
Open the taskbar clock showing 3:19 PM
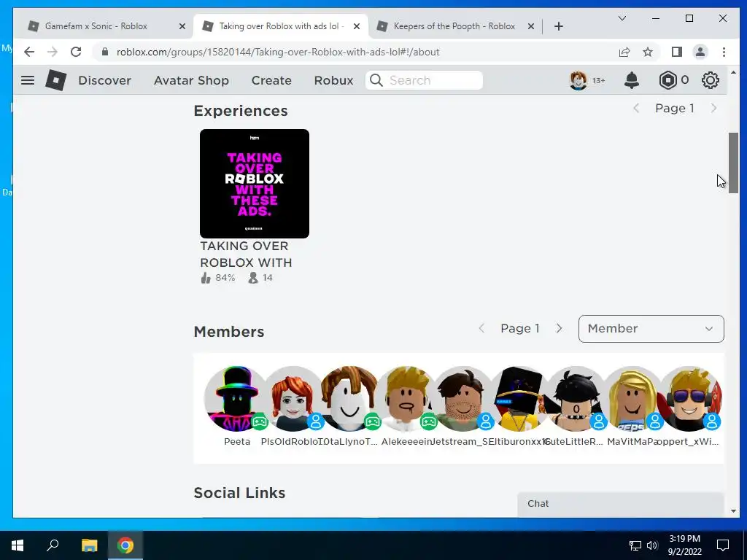tap(684, 545)
